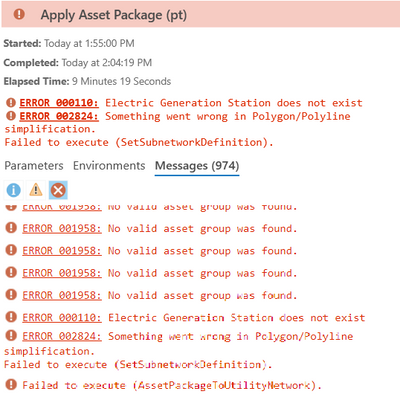Click the Elapsed Time 9 Minutes 19 Seconds text

87,81
